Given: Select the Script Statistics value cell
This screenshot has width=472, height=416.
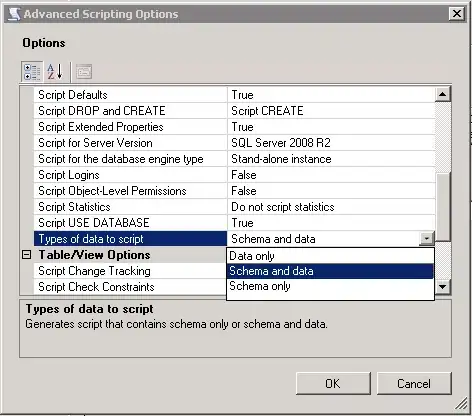Looking at the screenshot, I should coord(331,207).
